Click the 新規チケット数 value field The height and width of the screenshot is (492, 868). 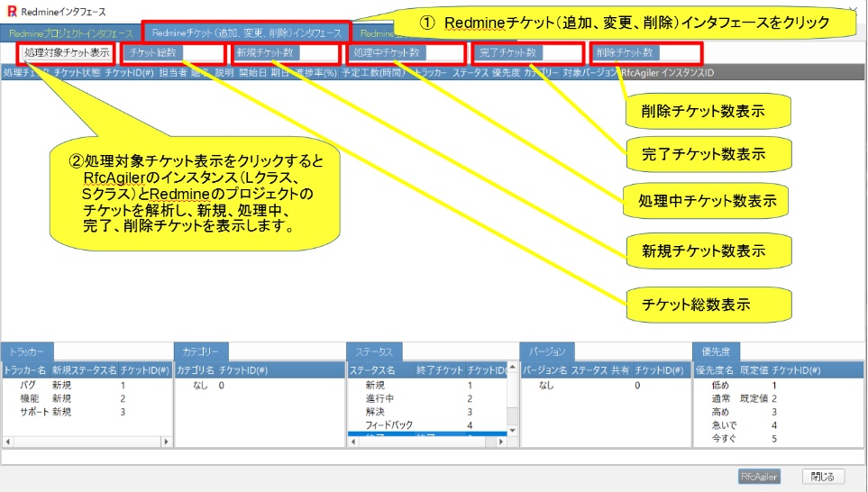tap(318, 52)
